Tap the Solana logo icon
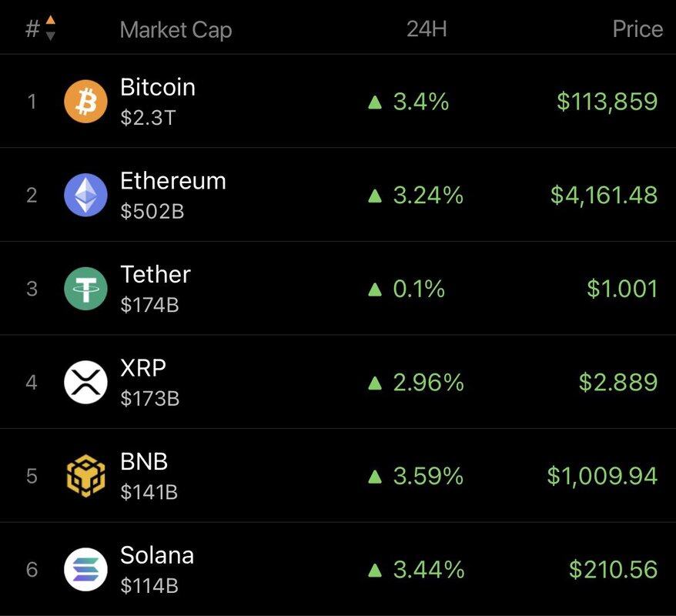 pyautogui.click(x=85, y=570)
